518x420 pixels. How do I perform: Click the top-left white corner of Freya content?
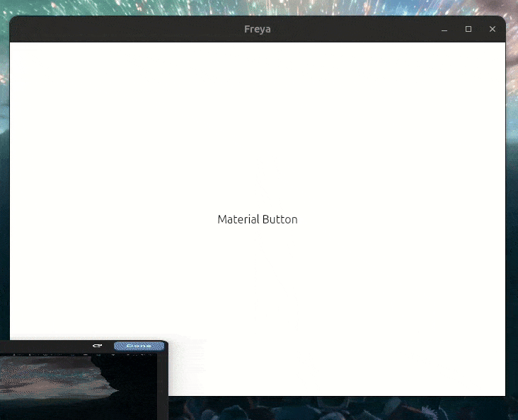pyautogui.click(x=17, y=49)
